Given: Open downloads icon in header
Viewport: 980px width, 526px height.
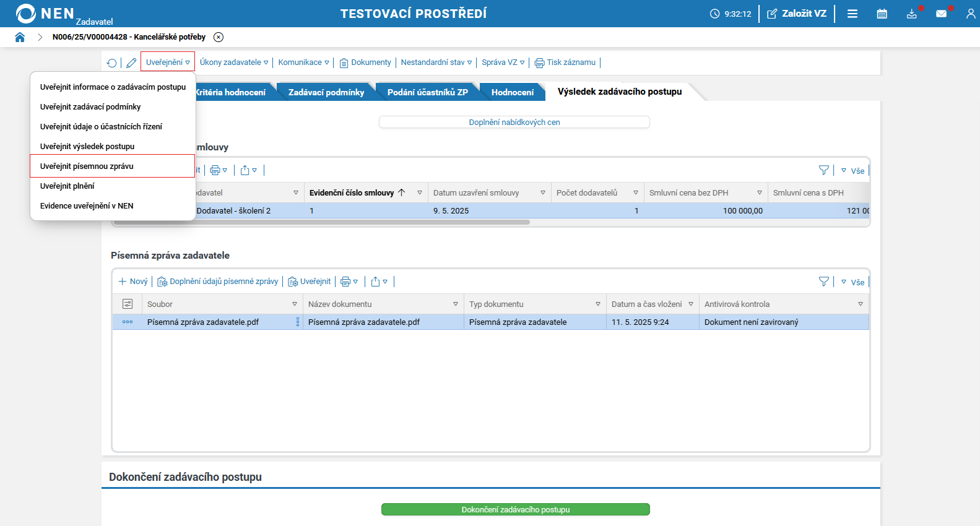Looking at the screenshot, I should [912, 14].
